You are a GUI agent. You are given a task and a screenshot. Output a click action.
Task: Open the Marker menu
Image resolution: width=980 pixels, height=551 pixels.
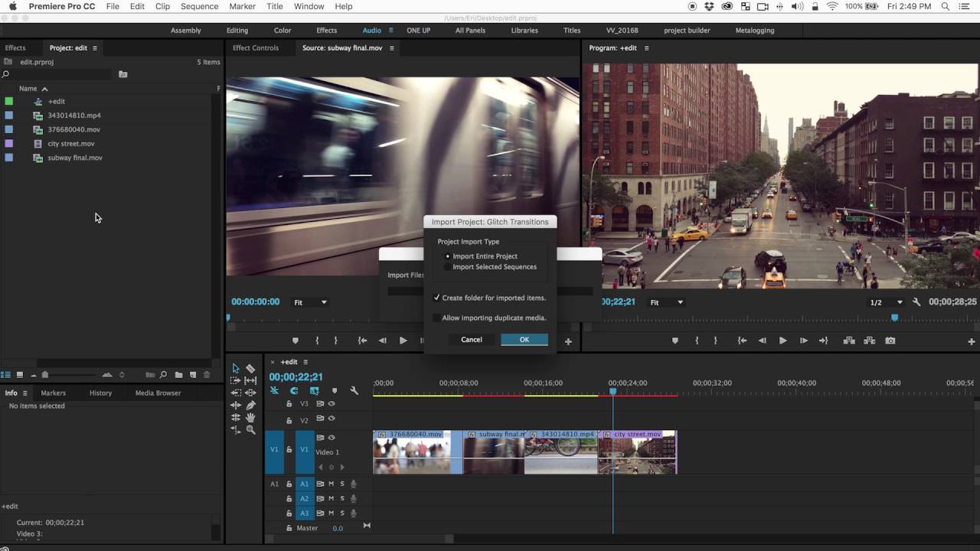pyautogui.click(x=243, y=6)
